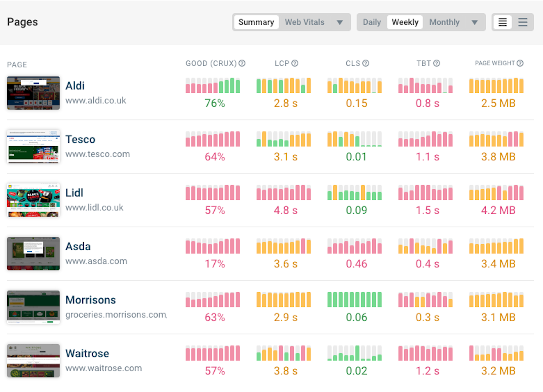Enable Summary display mode
Image resolution: width=543 pixels, height=392 pixels.
tap(256, 22)
